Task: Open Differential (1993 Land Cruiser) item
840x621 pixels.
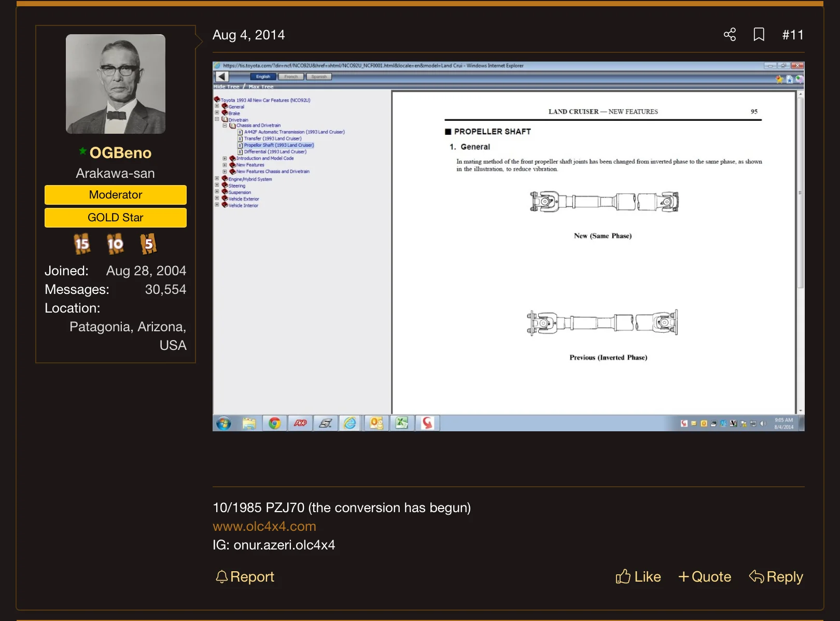Action: point(275,152)
